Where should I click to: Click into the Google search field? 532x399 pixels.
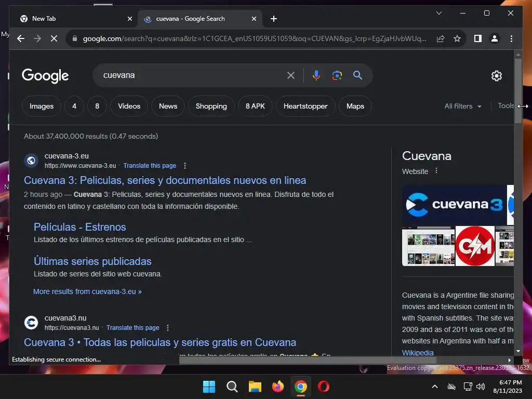[x=193, y=75]
